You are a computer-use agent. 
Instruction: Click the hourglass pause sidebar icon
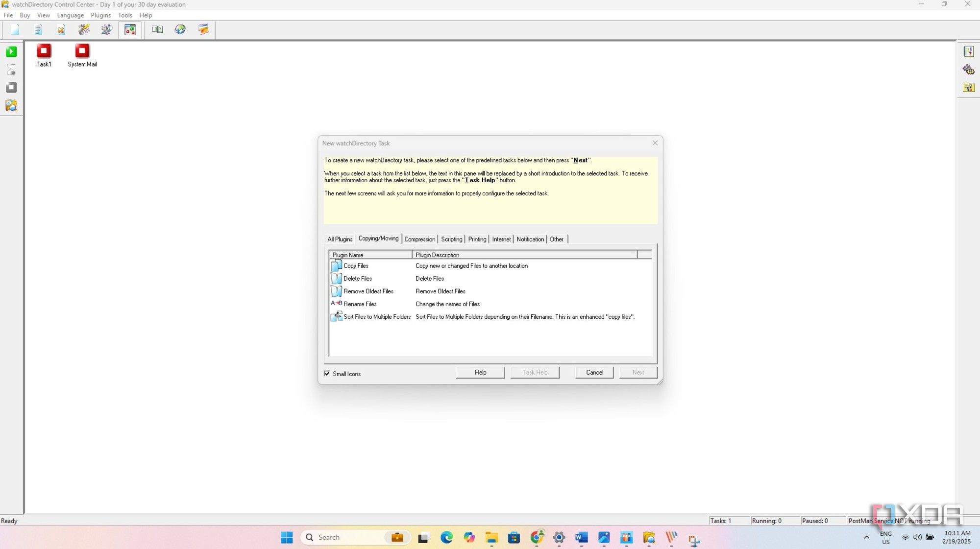point(11,70)
